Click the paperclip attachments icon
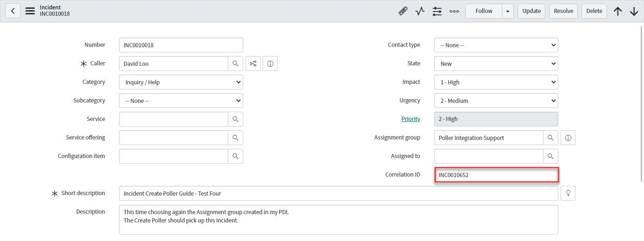Viewport: 644px width, 241px height. (403, 11)
